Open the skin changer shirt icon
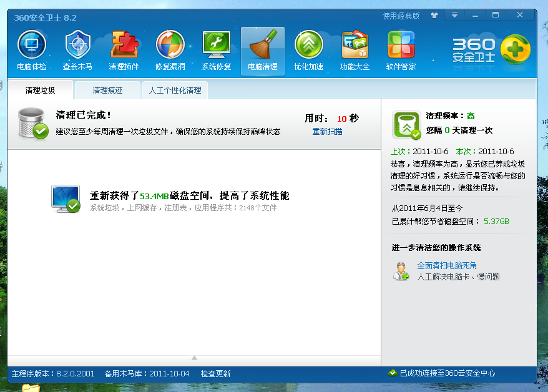548x392 pixels. coord(434,16)
